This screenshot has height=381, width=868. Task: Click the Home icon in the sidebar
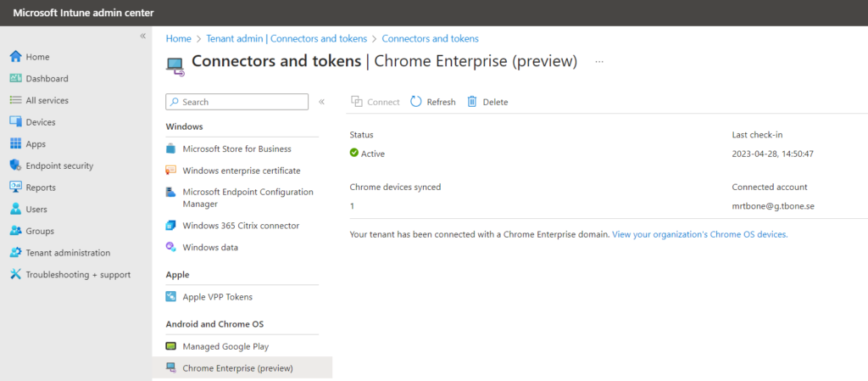click(x=15, y=57)
